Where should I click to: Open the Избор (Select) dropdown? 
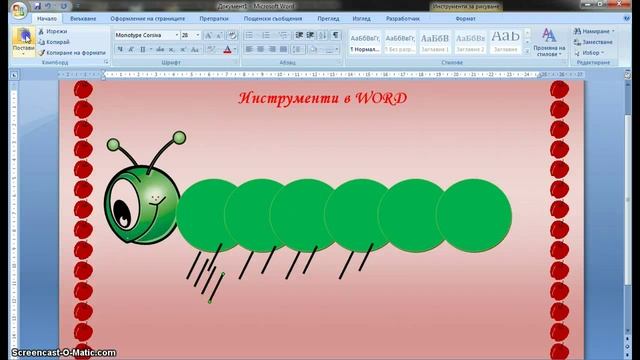tap(589, 53)
